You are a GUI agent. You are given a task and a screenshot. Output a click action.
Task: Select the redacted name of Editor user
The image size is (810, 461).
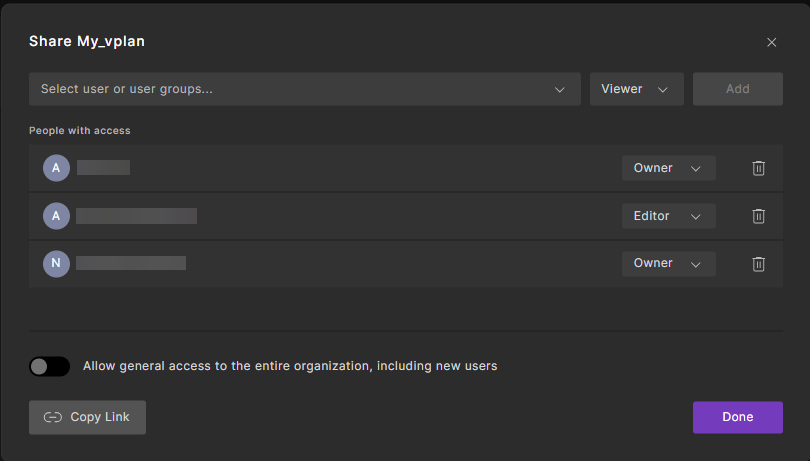pyautogui.click(x=136, y=216)
